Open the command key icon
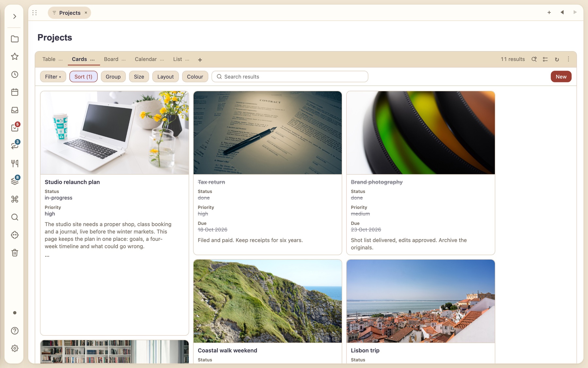 tap(15, 199)
